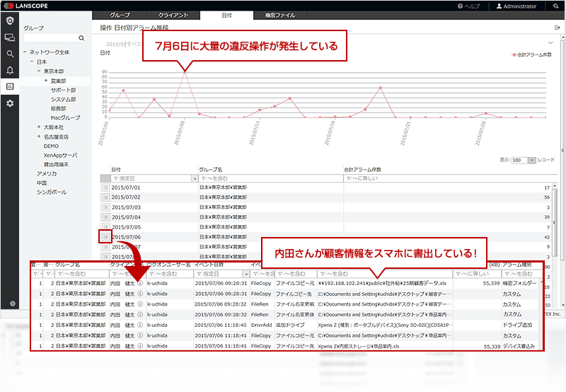Open the settings gear icon in sidebar

pyautogui.click(x=10, y=103)
